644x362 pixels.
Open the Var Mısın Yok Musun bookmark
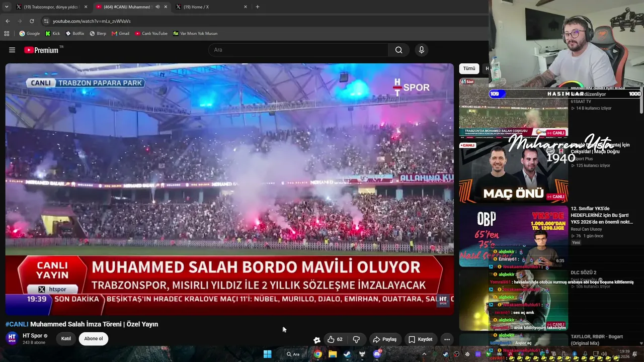coord(195,34)
